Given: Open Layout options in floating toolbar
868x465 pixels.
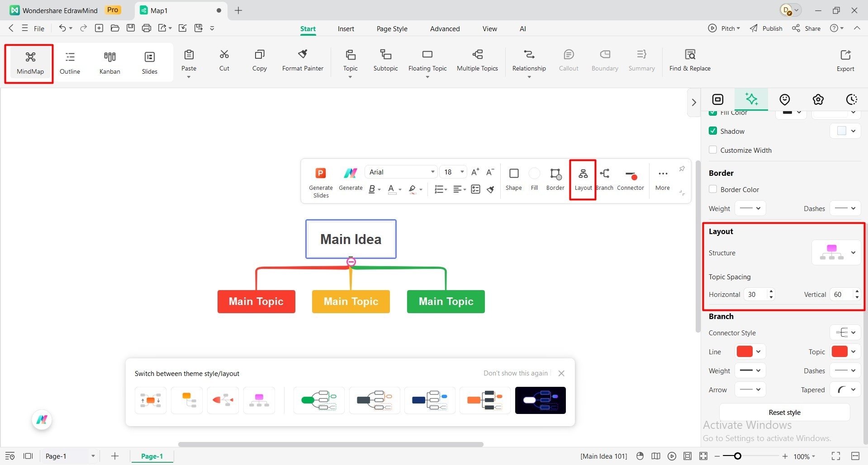Looking at the screenshot, I should (x=583, y=179).
